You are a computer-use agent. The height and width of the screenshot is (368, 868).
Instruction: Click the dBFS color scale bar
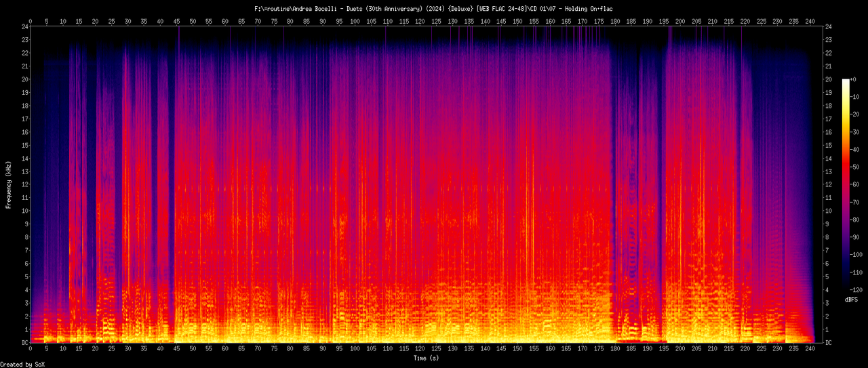tap(846, 184)
